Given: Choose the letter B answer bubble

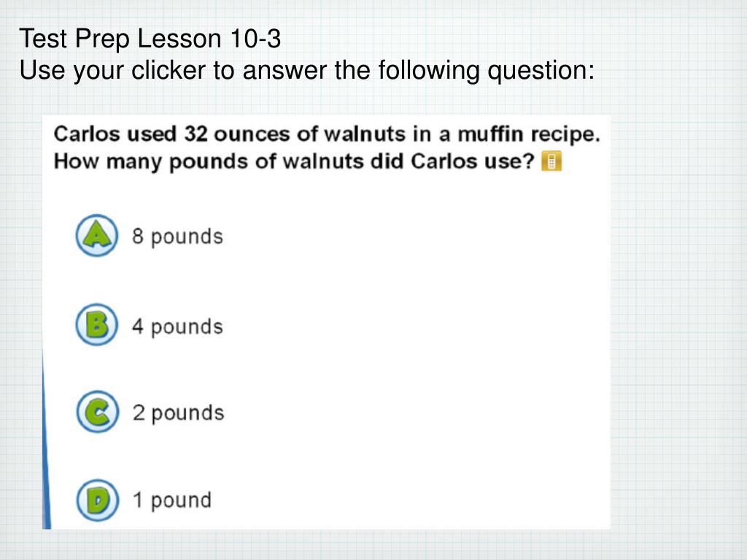Looking at the screenshot, I should coord(96,324).
